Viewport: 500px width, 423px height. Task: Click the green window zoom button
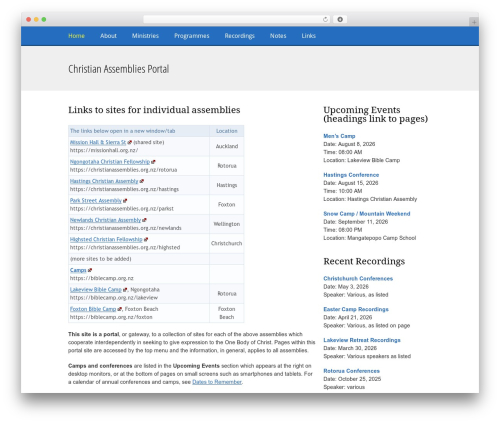44,19
